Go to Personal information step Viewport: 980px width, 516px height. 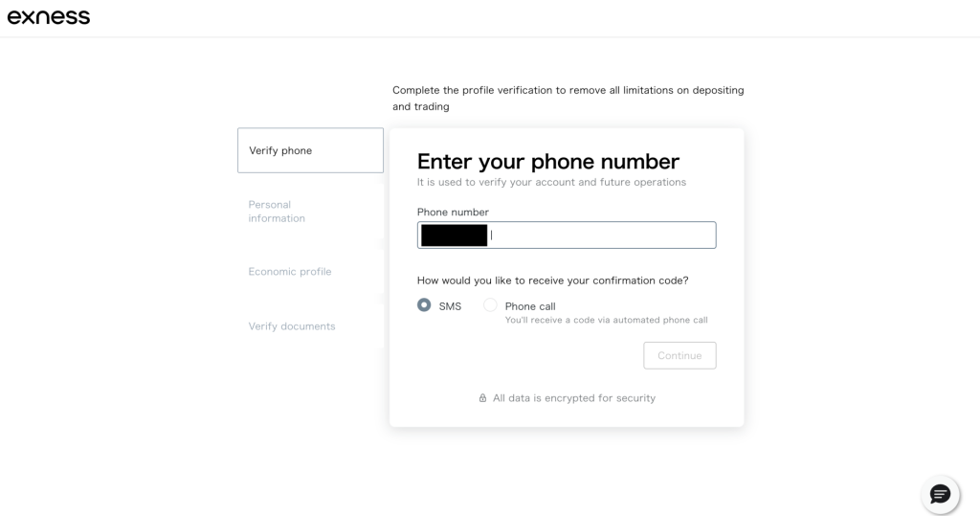click(277, 212)
